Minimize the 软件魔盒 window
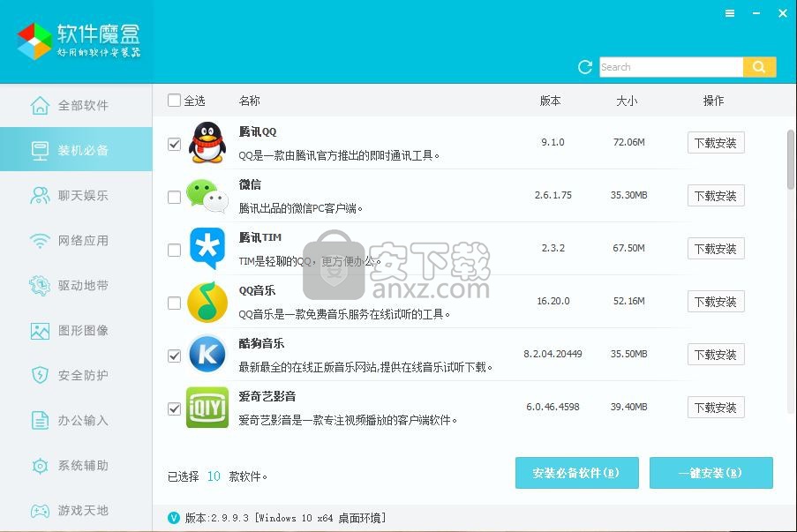The image size is (797, 532). (x=756, y=14)
